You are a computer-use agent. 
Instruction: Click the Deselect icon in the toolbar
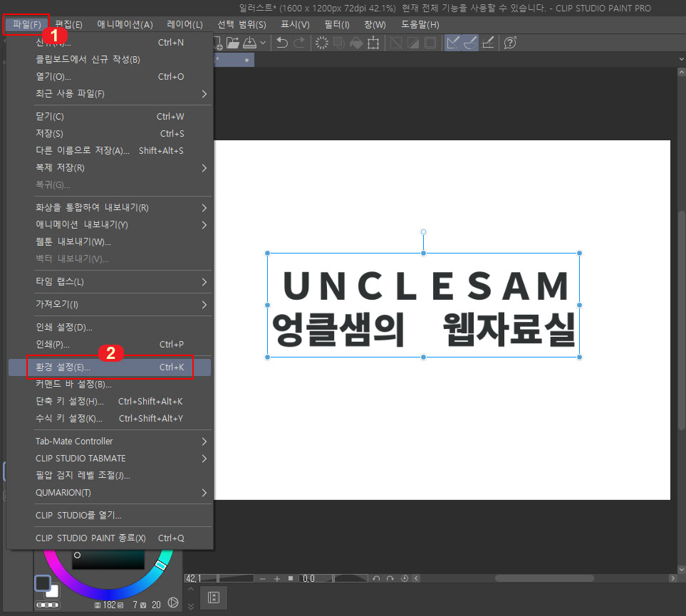pos(396,43)
